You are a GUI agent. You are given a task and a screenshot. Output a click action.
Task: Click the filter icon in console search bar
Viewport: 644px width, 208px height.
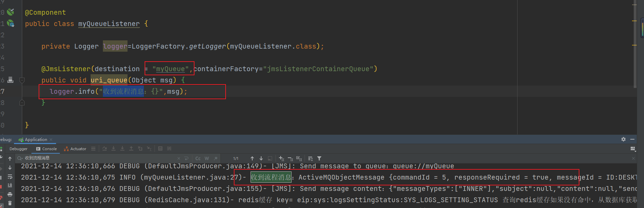(x=319, y=158)
